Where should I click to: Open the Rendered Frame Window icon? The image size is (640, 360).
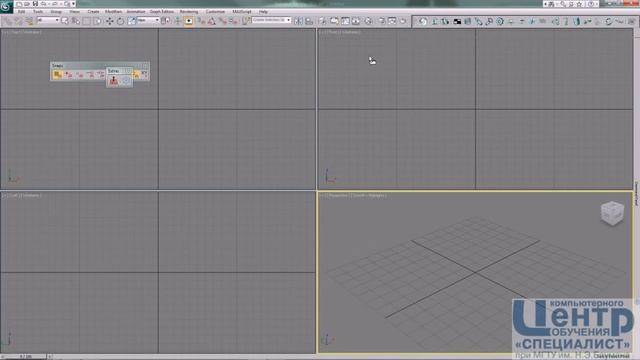392,21
